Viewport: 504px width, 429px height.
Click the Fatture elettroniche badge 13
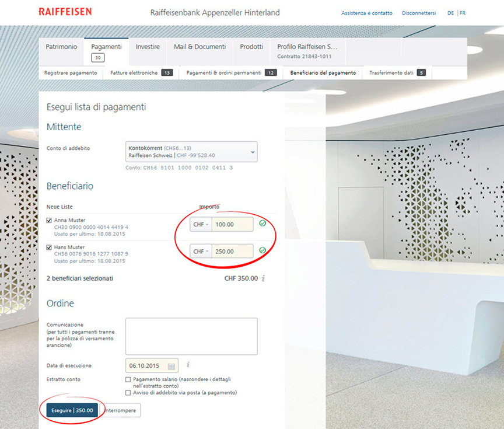coord(167,73)
